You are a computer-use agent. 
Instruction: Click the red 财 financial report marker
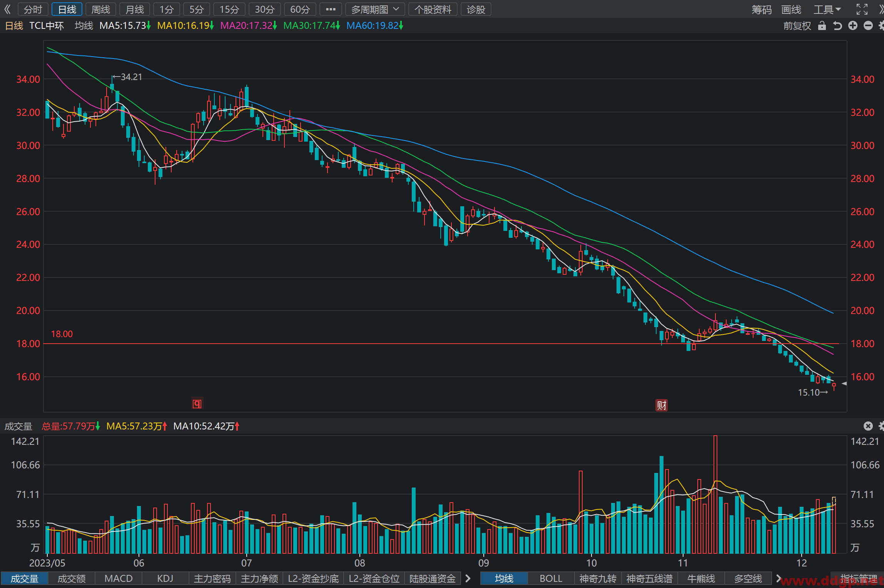pos(662,405)
